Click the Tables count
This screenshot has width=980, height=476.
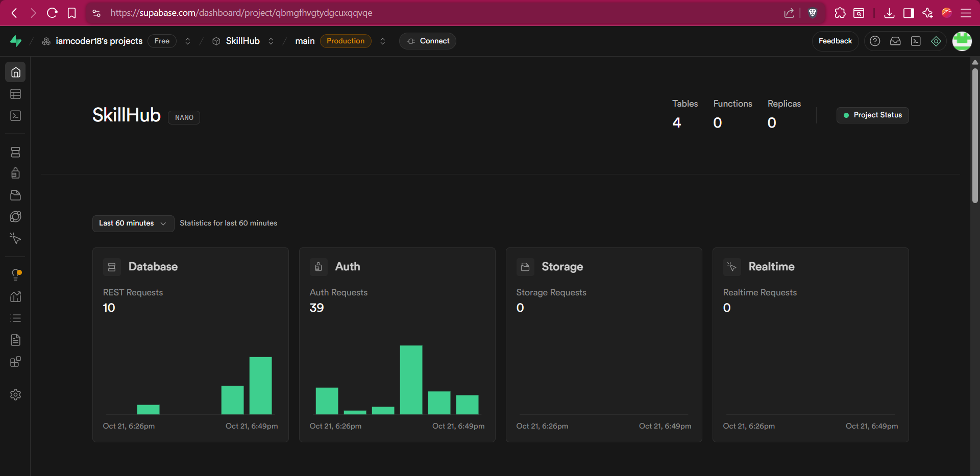coord(677,123)
